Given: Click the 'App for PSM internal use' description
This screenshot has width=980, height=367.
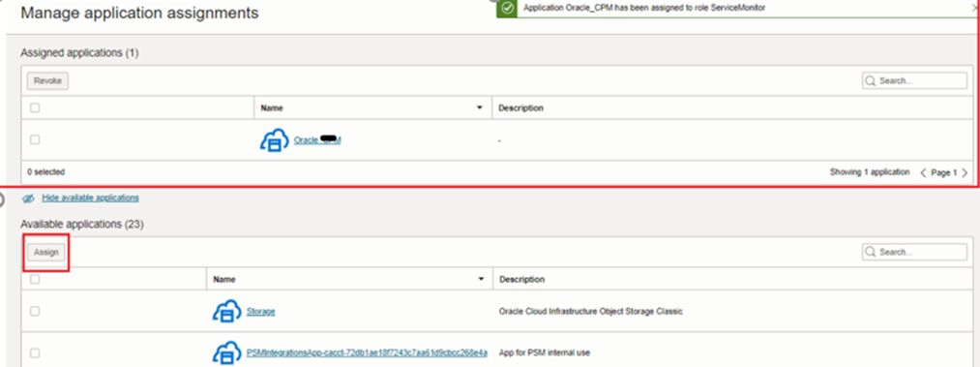Looking at the screenshot, I should pos(545,352).
